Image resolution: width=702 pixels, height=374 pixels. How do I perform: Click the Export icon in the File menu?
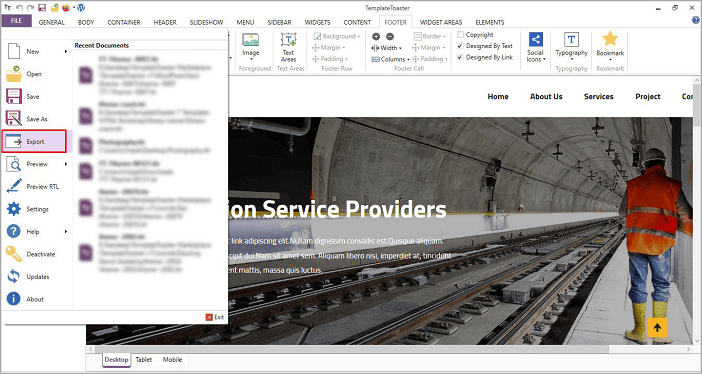13,142
